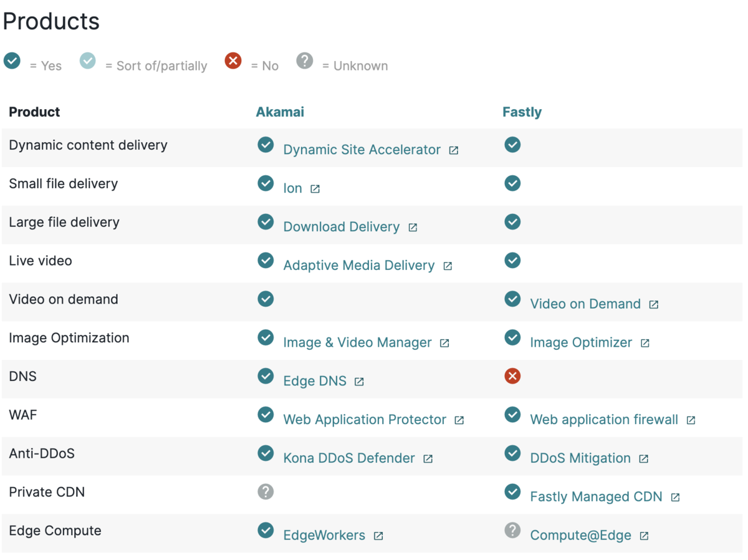Go to Kona DDoS Defender

click(348, 458)
